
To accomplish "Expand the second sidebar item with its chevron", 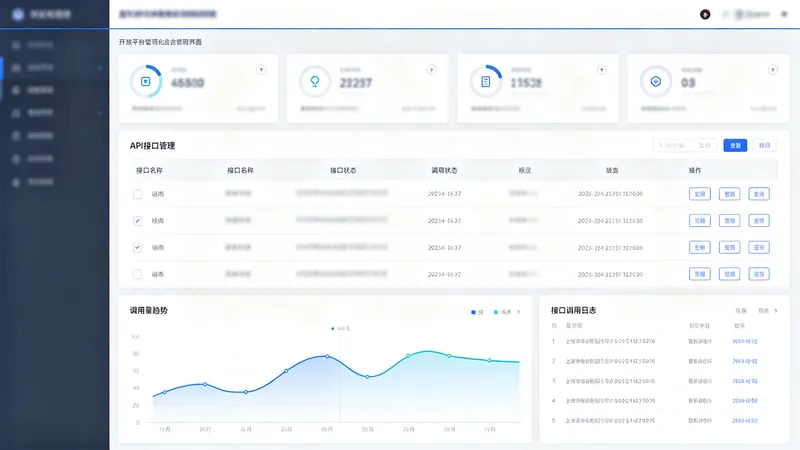I will pyautogui.click(x=99, y=67).
